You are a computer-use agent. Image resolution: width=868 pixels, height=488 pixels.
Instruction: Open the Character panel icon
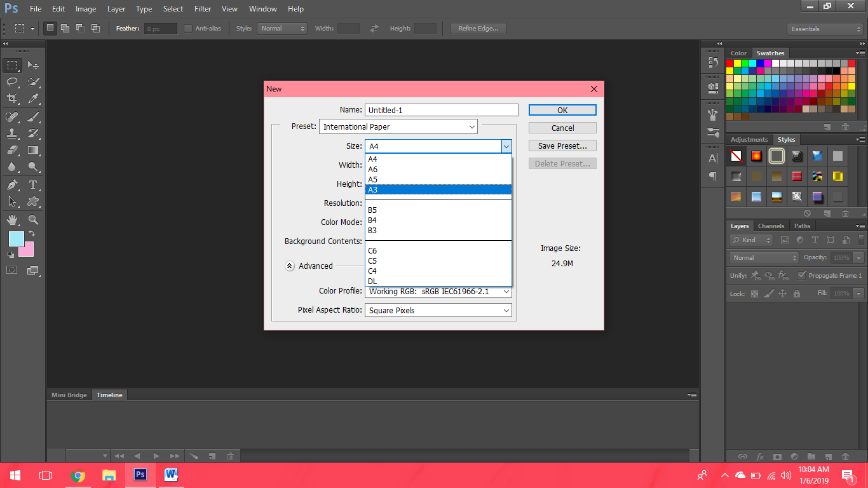[713, 158]
